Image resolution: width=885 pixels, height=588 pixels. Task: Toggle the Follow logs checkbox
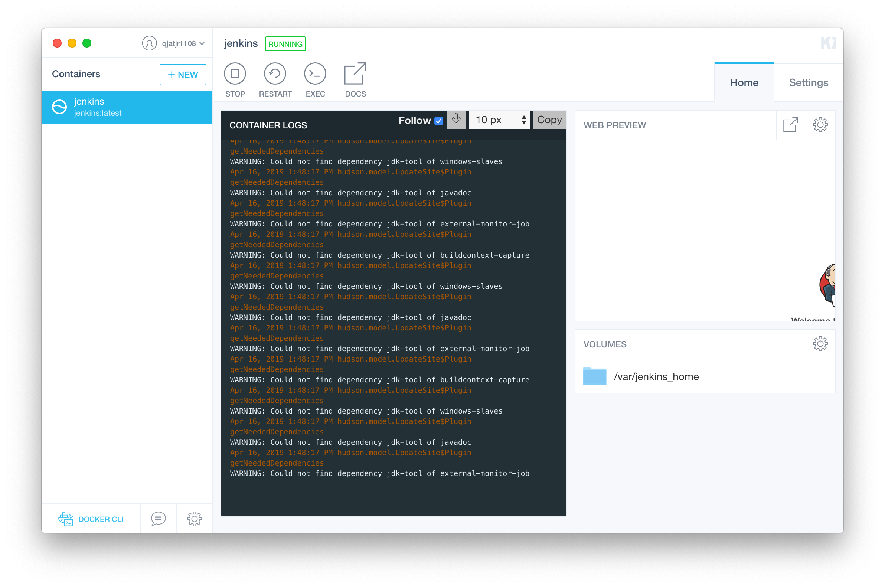coord(439,121)
